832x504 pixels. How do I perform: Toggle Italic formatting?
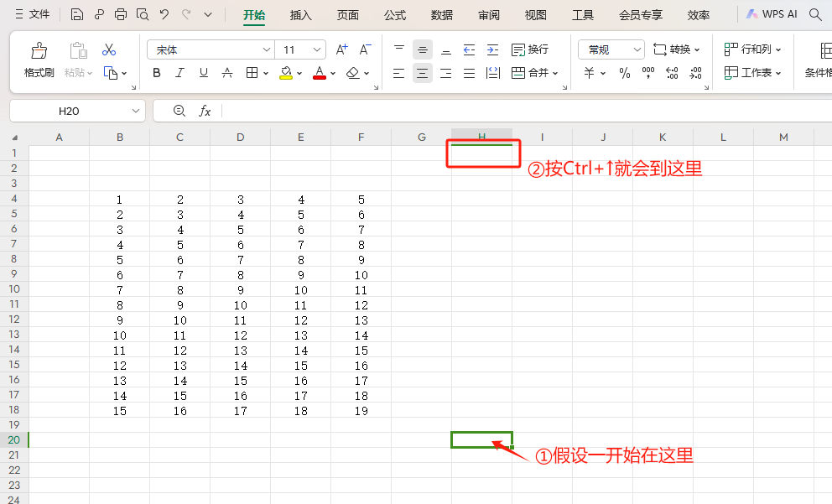[x=179, y=73]
